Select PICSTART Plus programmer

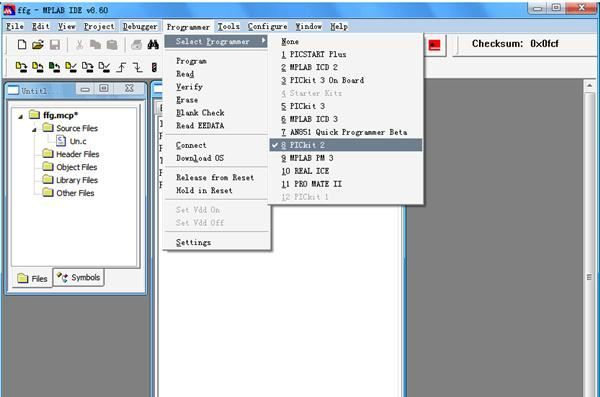tap(346, 54)
